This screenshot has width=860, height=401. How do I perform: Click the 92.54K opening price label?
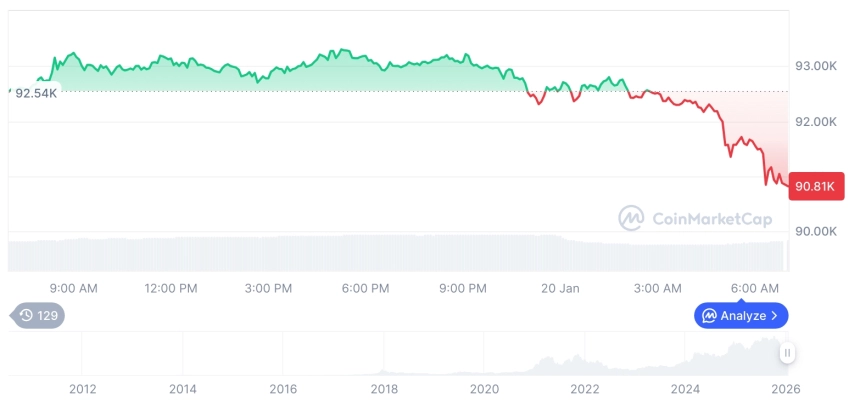pos(35,93)
